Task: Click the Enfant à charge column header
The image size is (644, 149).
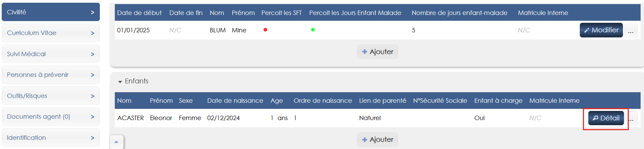Action: pyautogui.click(x=498, y=101)
